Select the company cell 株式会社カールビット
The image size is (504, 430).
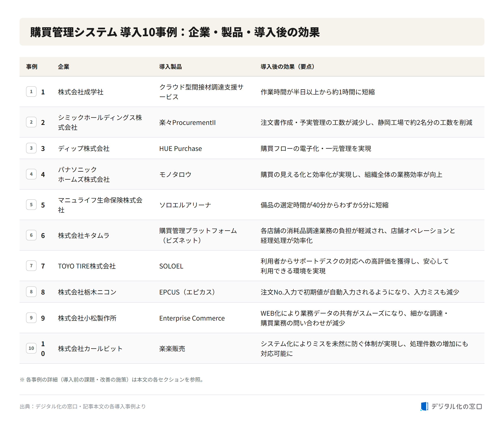(90, 349)
